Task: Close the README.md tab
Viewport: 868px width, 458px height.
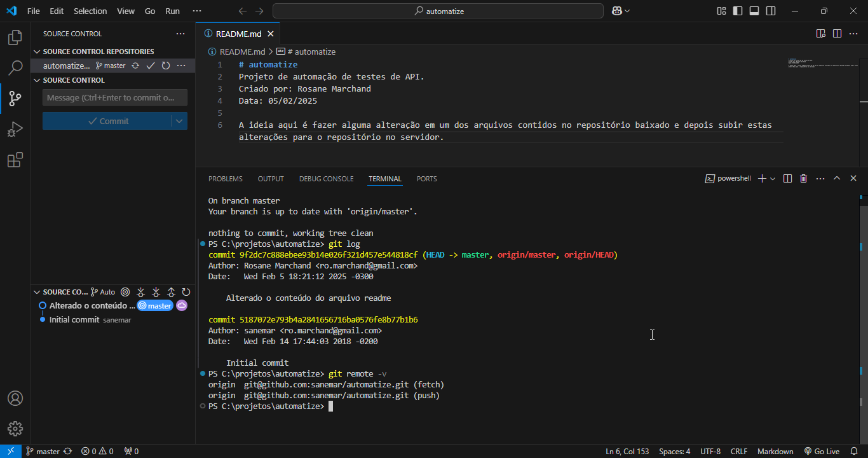Action: point(271,34)
